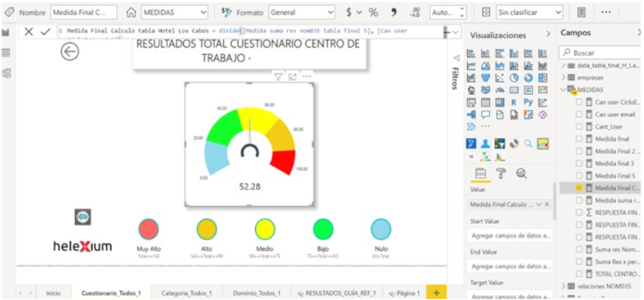Cancel the formula edit with the X icon
Screen dimensions: 644x300
pyautogui.click(x=28, y=32)
